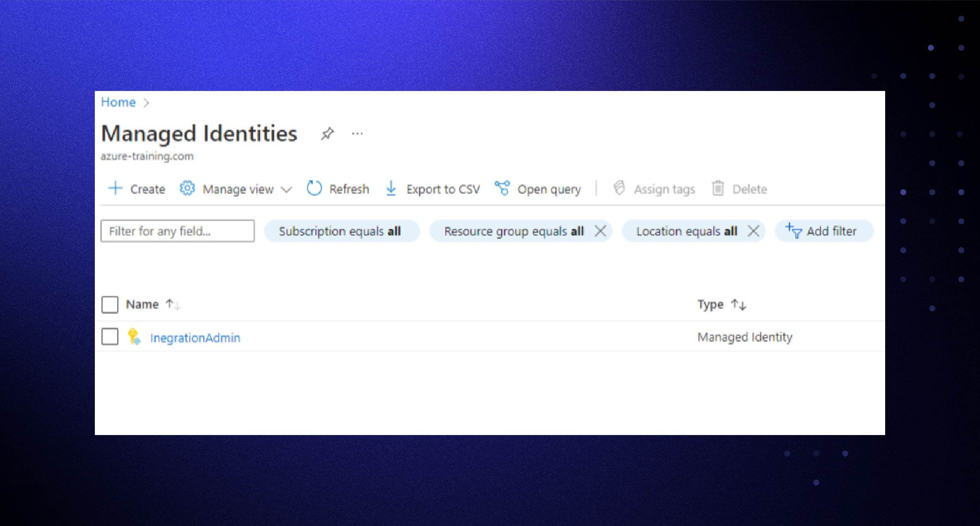Click the Open query icon

click(x=503, y=189)
